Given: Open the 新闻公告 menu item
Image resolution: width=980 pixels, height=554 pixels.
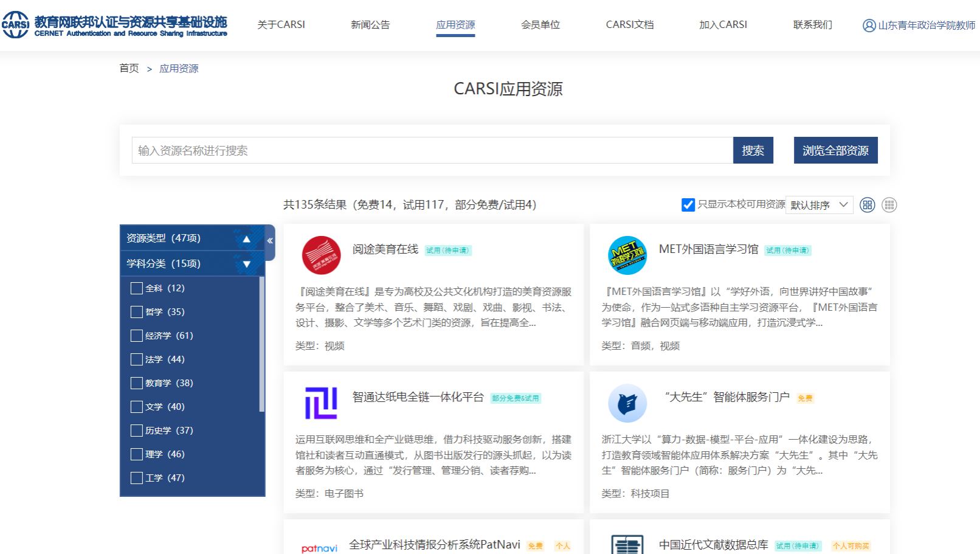Looking at the screenshot, I should coord(370,25).
